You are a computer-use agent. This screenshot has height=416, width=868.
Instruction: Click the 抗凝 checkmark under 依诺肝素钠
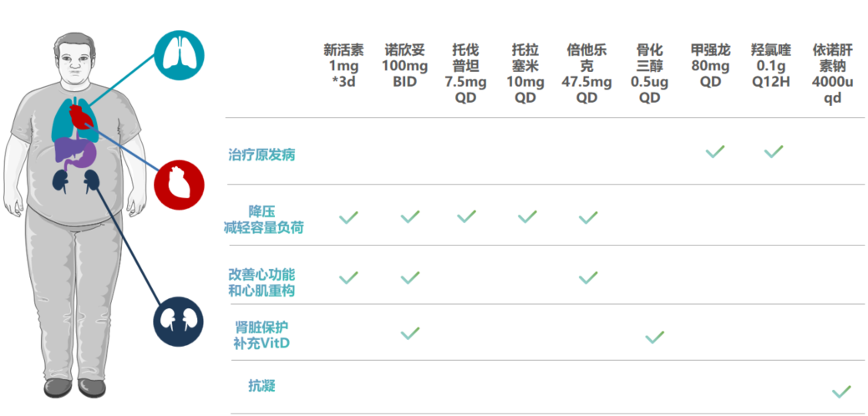[840, 391]
